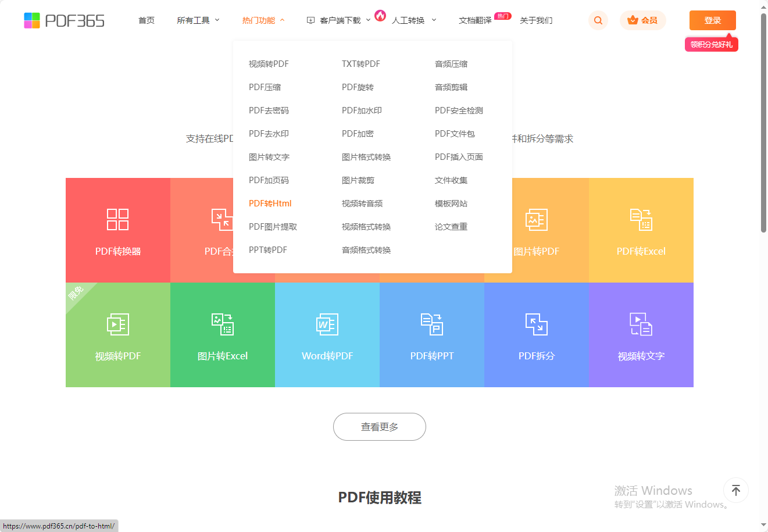Open the 视频转PDF tile
Image resolution: width=768 pixels, height=532 pixels.
click(x=118, y=335)
